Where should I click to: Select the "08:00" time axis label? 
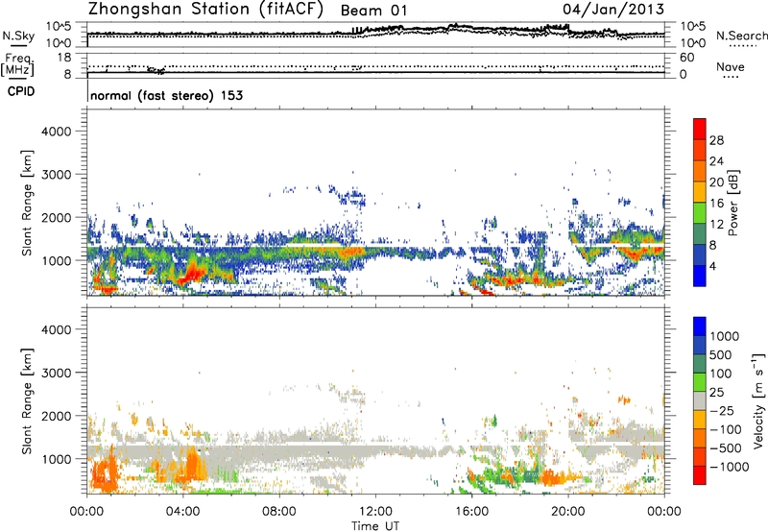pyautogui.click(x=278, y=512)
